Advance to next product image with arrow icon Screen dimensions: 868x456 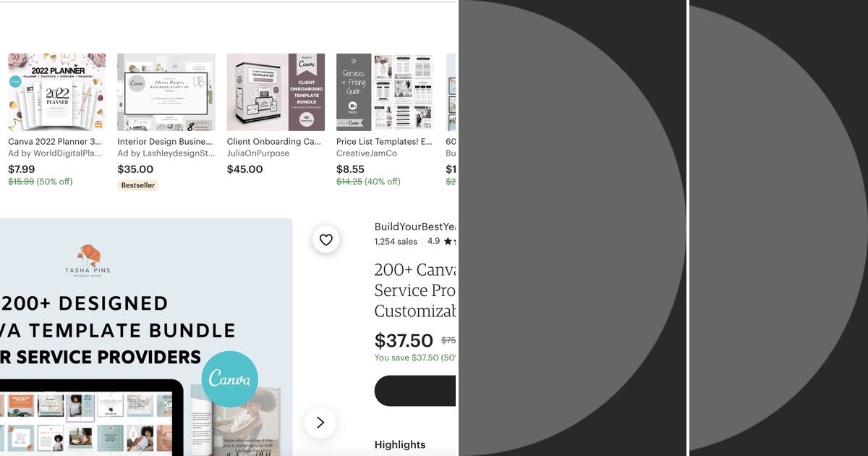tap(320, 423)
